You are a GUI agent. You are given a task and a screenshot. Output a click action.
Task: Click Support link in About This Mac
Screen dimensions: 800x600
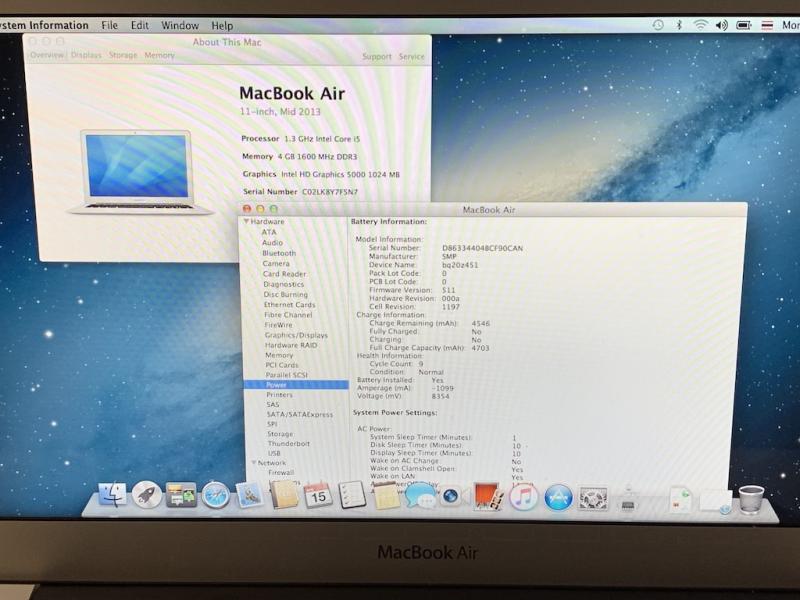(x=377, y=56)
